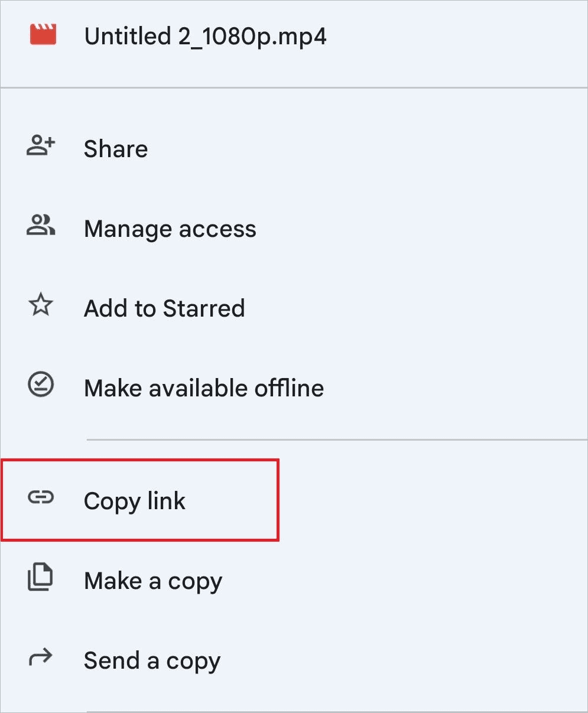Click the forward arrow icon for Send a copy
588x713 pixels.
tap(40, 657)
